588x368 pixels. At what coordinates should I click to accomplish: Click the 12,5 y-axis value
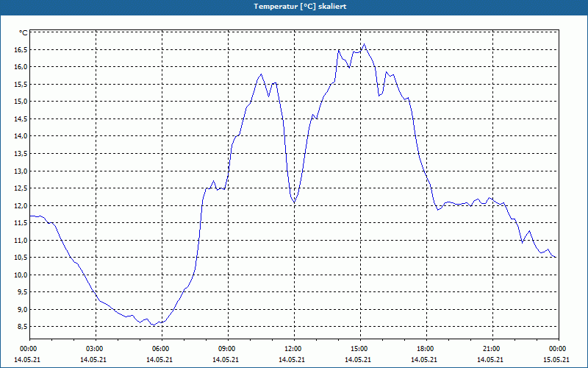tap(21, 188)
